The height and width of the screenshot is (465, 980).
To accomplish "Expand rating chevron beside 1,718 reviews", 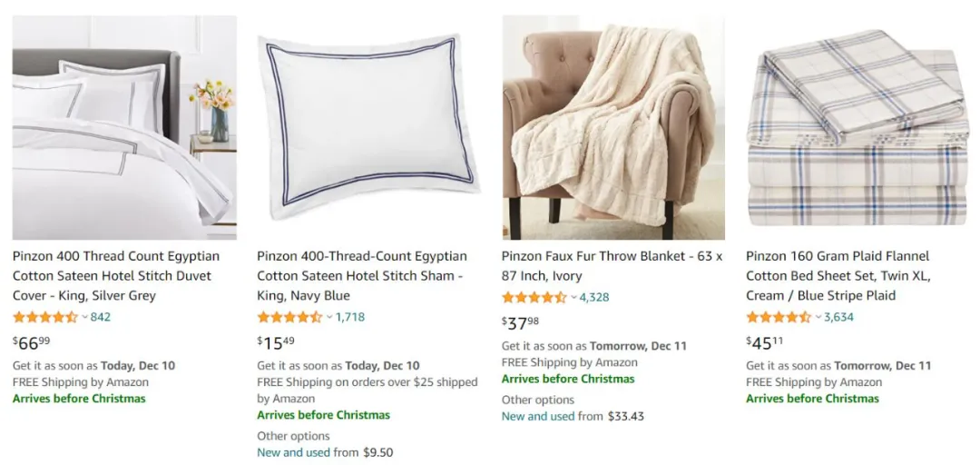I will [x=330, y=317].
